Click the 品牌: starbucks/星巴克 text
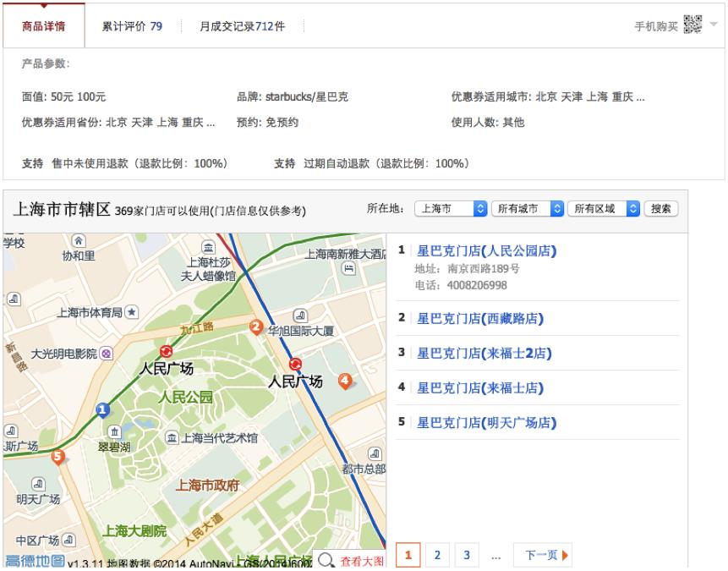The image size is (728, 571). coord(292,96)
